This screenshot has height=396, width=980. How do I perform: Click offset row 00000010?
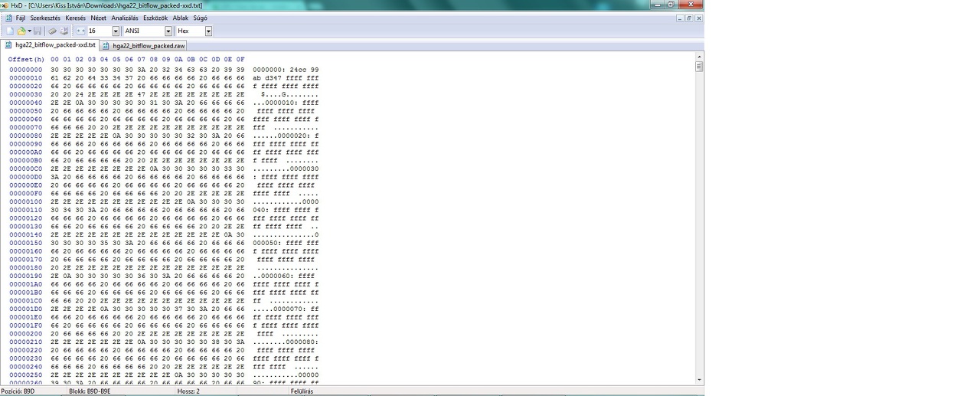tap(26, 78)
